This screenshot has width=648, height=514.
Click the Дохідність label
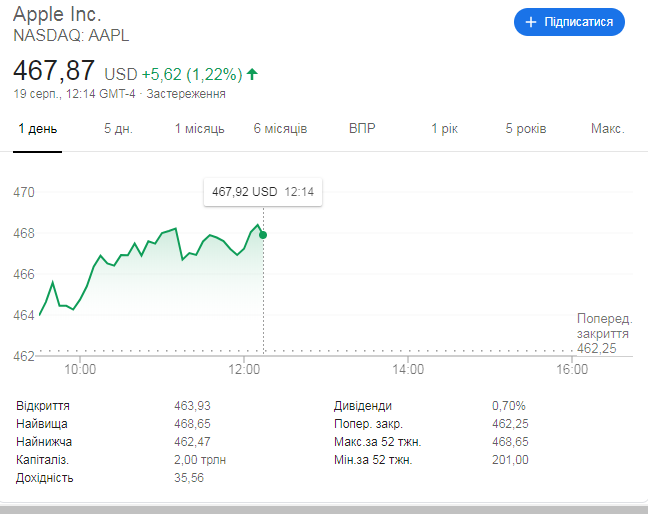click(x=45, y=478)
